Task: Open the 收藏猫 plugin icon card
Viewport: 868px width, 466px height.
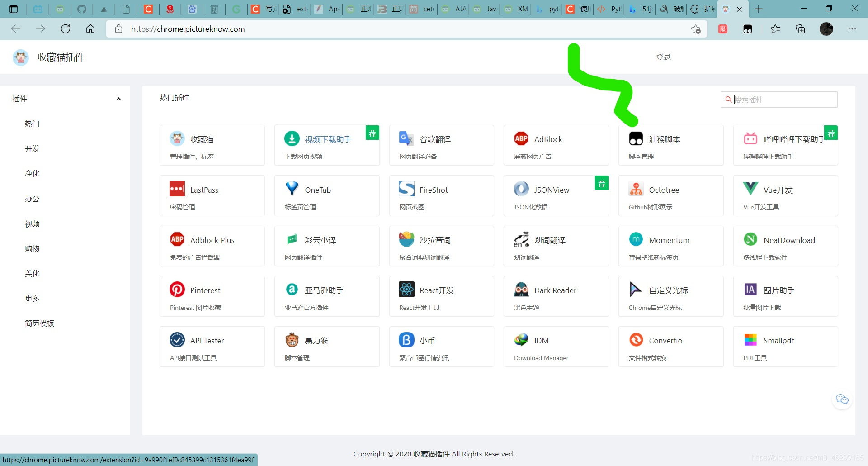Action: point(177,139)
